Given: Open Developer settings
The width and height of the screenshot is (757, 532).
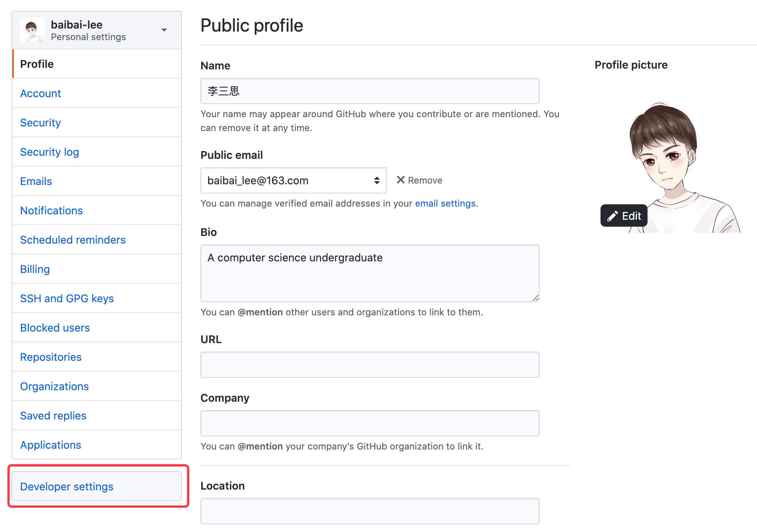Looking at the screenshot, I should pos(67,487).
